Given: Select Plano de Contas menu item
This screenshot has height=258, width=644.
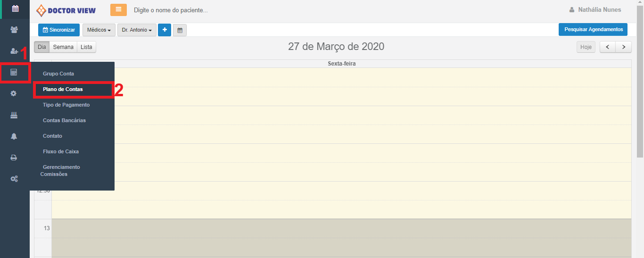Looking at the screenshot, I should 63,89.
